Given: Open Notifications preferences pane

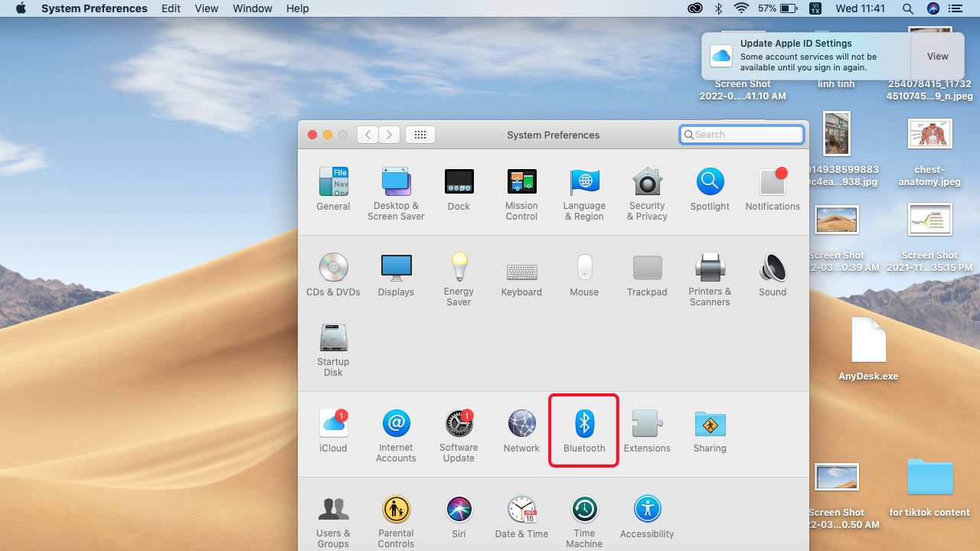Looking at the screenshot, I should (x=773, y=189).
